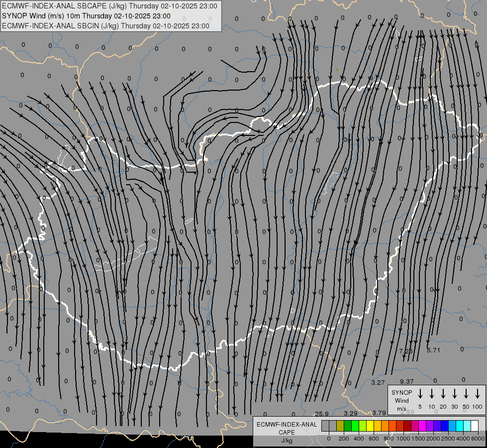Viewport: 487px width, 448px height.
Task: Pick the dark red CAPE legend swatch
Action: click(x=407, y=426)
